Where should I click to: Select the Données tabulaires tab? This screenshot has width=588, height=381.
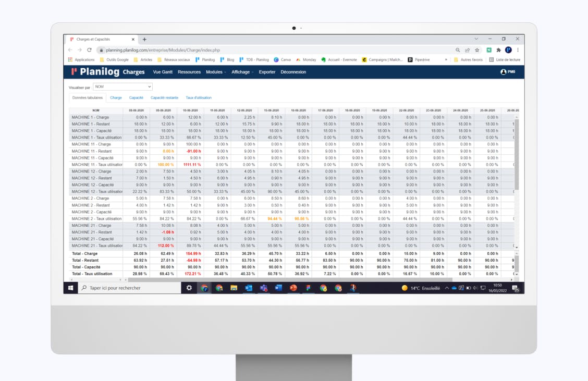88,97
